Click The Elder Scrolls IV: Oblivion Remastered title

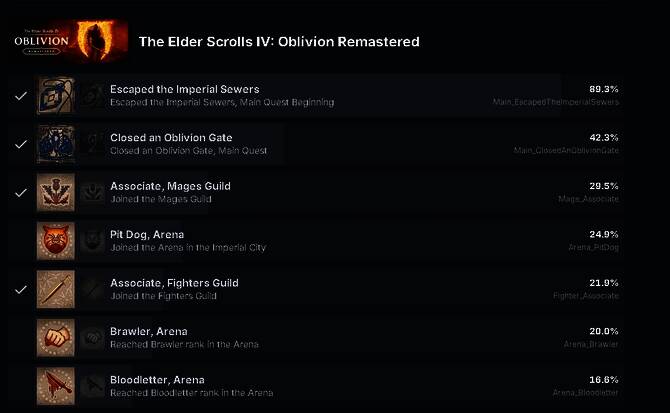coord(278,42)
